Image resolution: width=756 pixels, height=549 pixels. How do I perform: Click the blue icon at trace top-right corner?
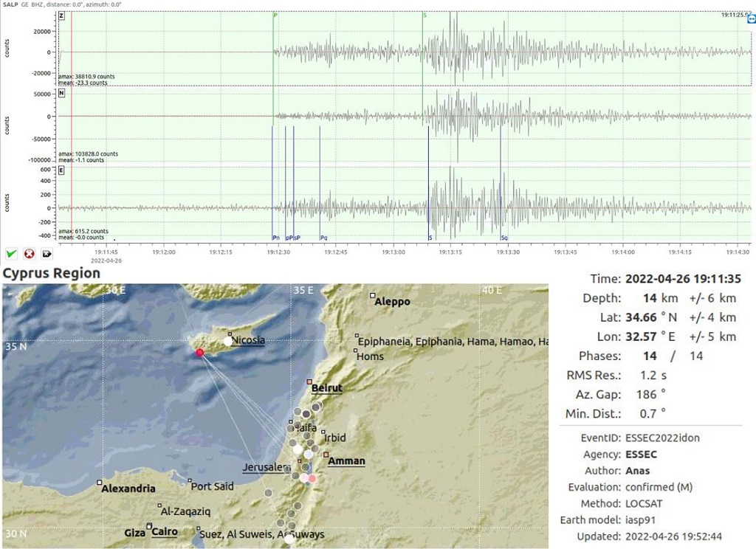coord(752,21)
